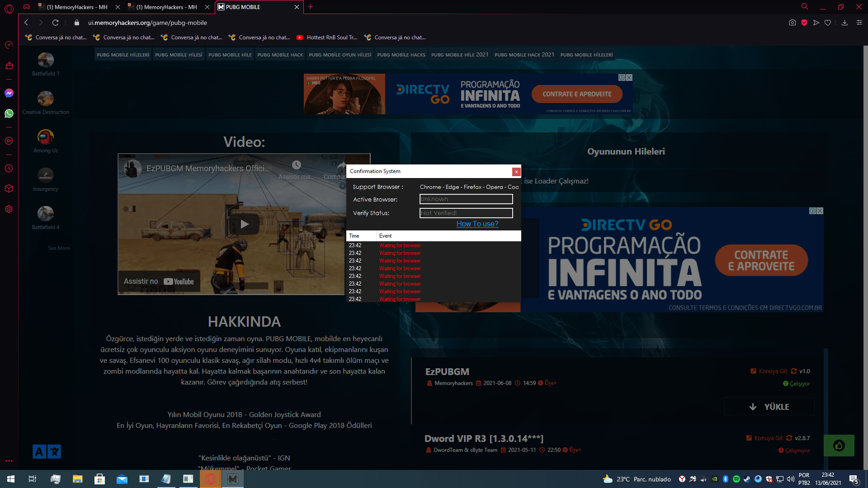Click the sidebar three-dots setup icon
The image size is (868, 488).
(x=9, y=461)
